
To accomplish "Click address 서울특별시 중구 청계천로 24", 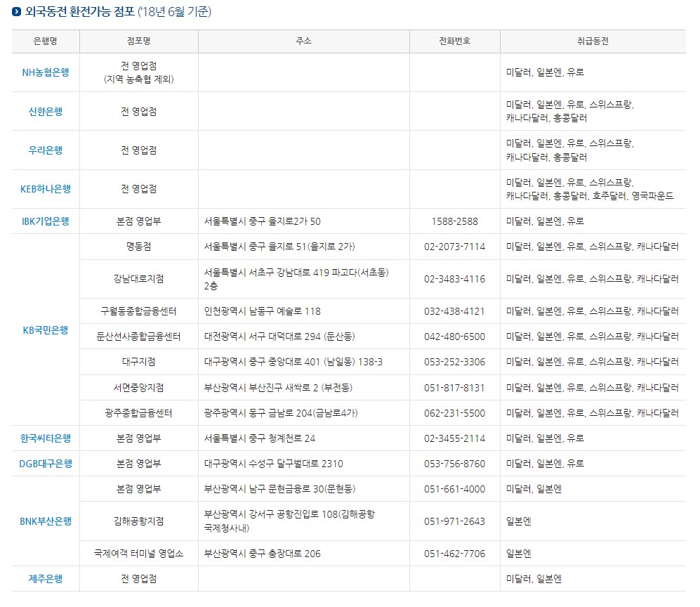I will click(x=260, y=438).
